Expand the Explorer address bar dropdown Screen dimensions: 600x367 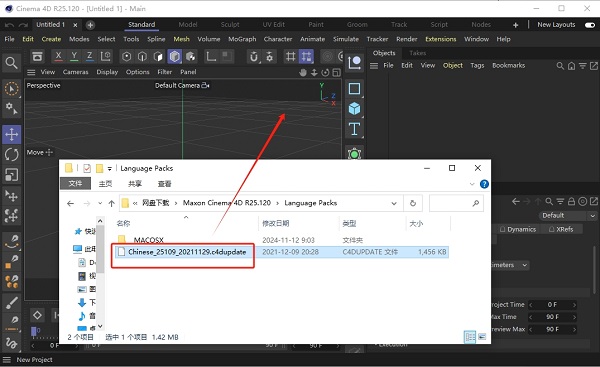click(394, 203)
